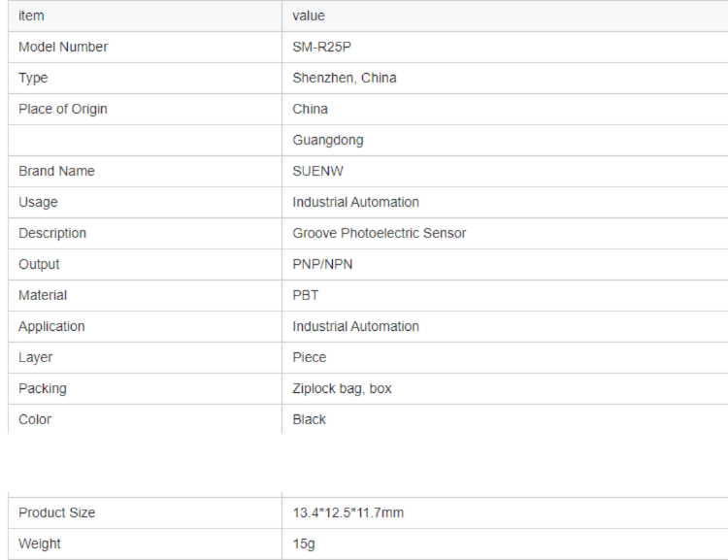Viewport: 728px width, 560px height.
Task: Select the Model Number label cell
Action: (63, 47)
